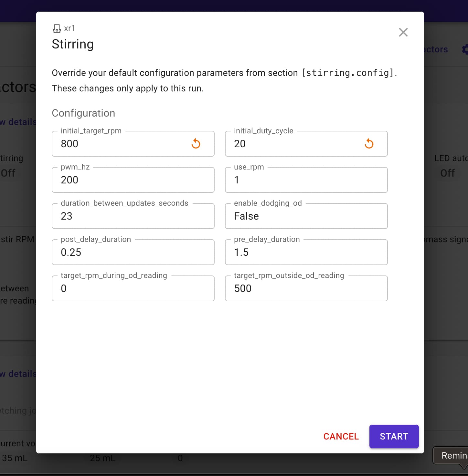The width and height of the screenshot is (468, 476).
Task: Click the Stirring dialog title
Action: [73, 44]
